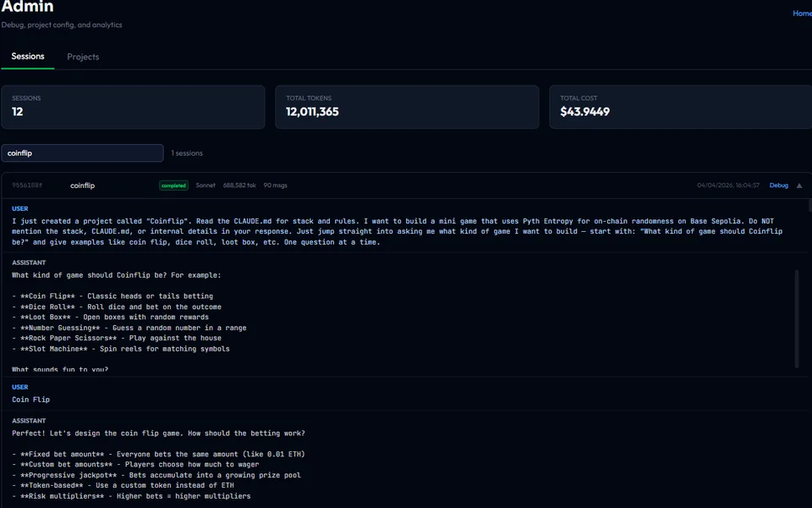Viewport: 812px width, 508px height.
Task: Click the Total Cost value $43.9449
Action: (x=584, y=112)
